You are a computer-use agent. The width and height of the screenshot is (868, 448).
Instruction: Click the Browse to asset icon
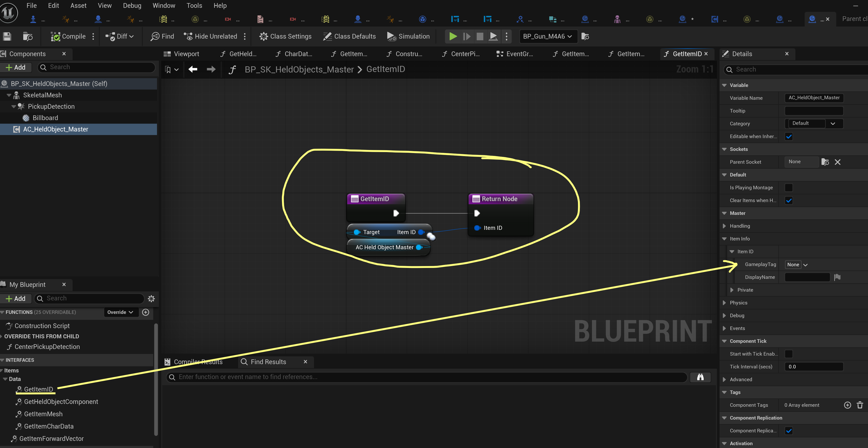pyautogui.click(x=27, y=36)
